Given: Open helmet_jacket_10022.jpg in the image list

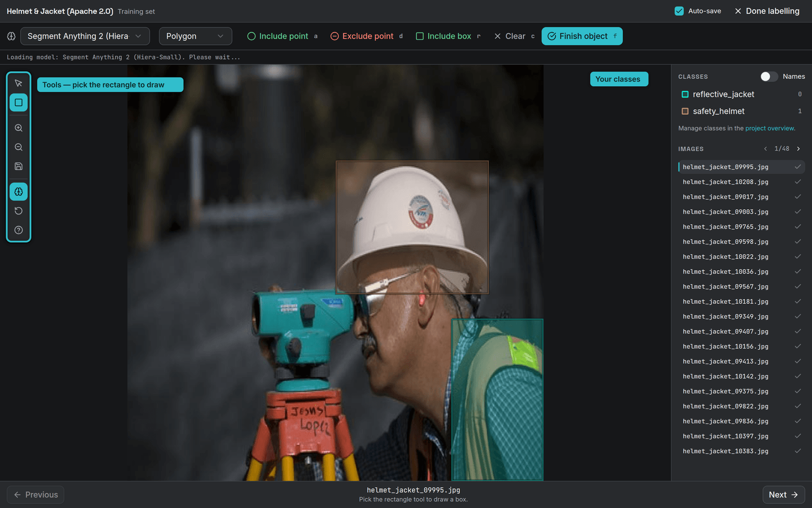Looking at the screenshot, I should (741, 257).
